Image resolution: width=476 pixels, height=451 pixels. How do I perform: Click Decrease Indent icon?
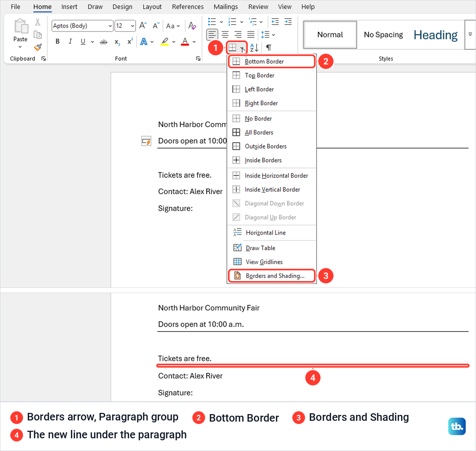(x=275, y=21)
